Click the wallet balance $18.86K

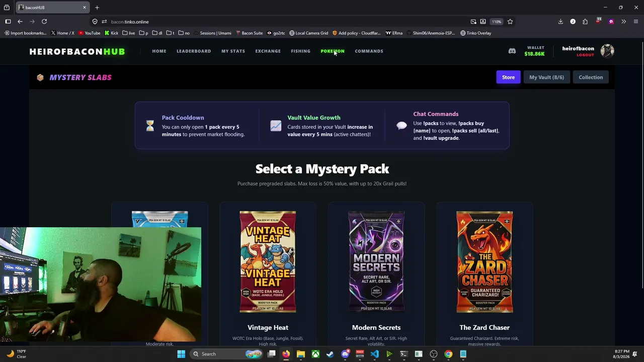click(x=534, y=54)
